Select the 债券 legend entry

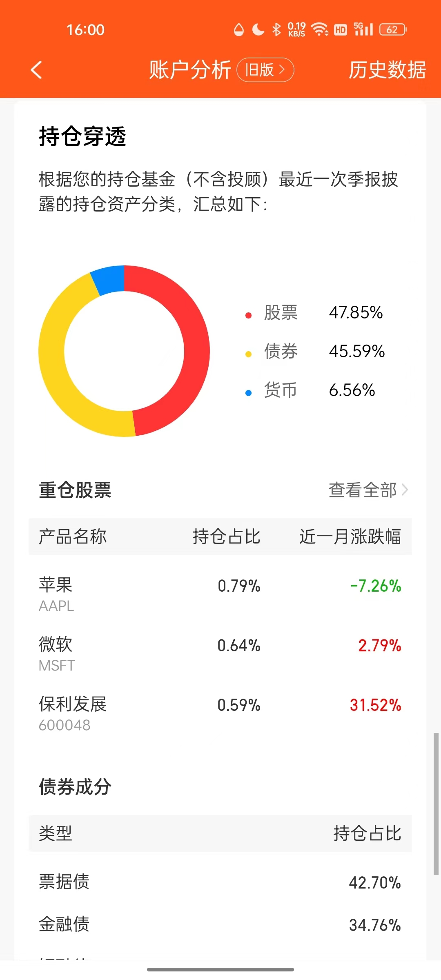(x=281, y=351)
